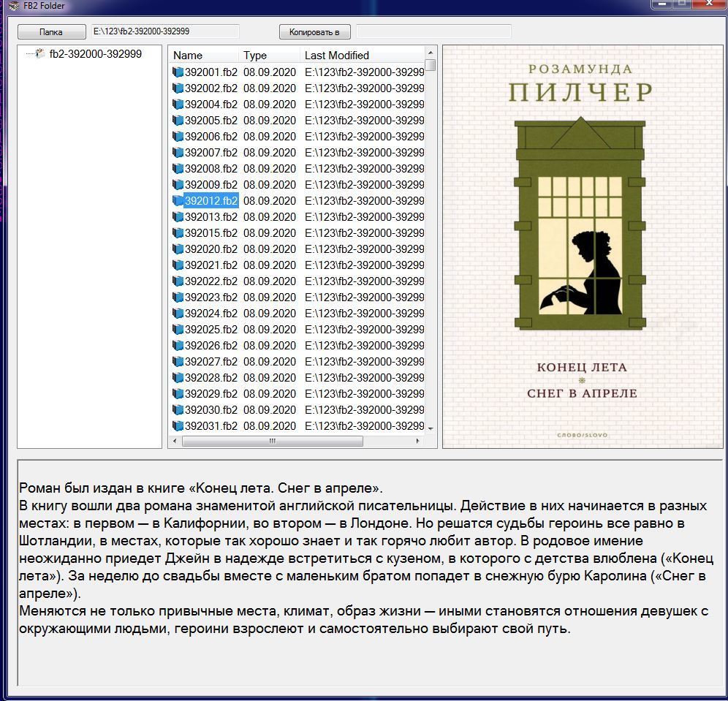The width and height of the screenshot is (728, 701).
Task: Select highlighted file name 392012.fb2
Action: [211, 201]
